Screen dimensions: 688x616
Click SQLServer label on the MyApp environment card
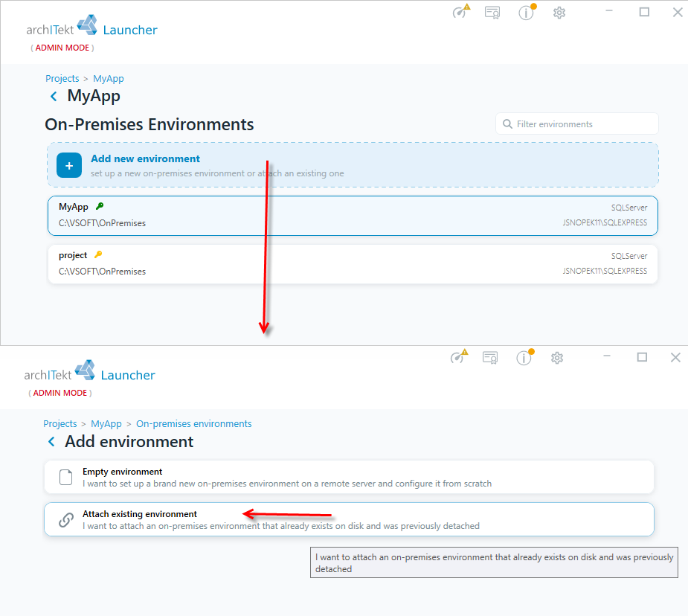pyautogui.click(x=629, y=208)
